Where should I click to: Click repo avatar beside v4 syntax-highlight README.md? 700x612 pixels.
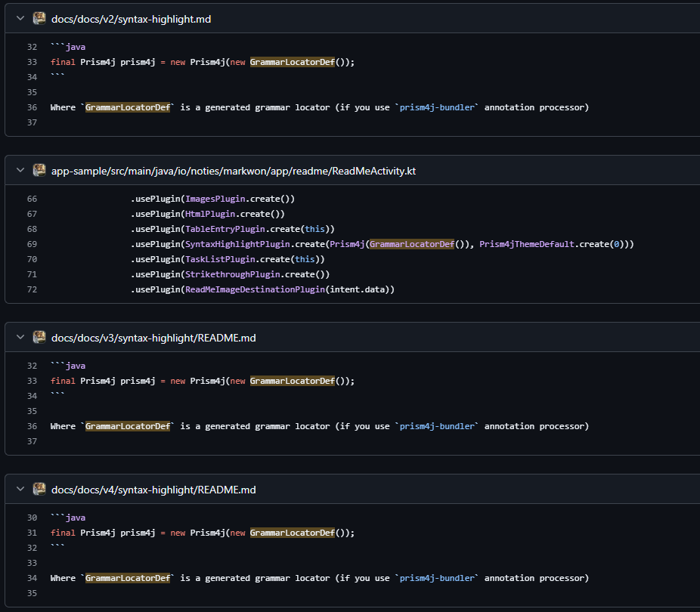(x=39, y=489)
